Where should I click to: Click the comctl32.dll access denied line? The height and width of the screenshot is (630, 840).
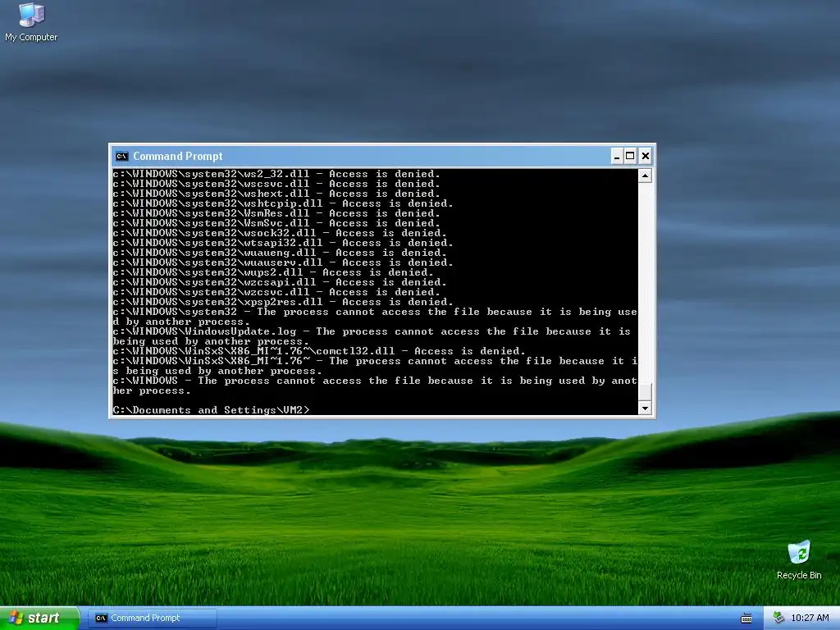click(319, 351)
